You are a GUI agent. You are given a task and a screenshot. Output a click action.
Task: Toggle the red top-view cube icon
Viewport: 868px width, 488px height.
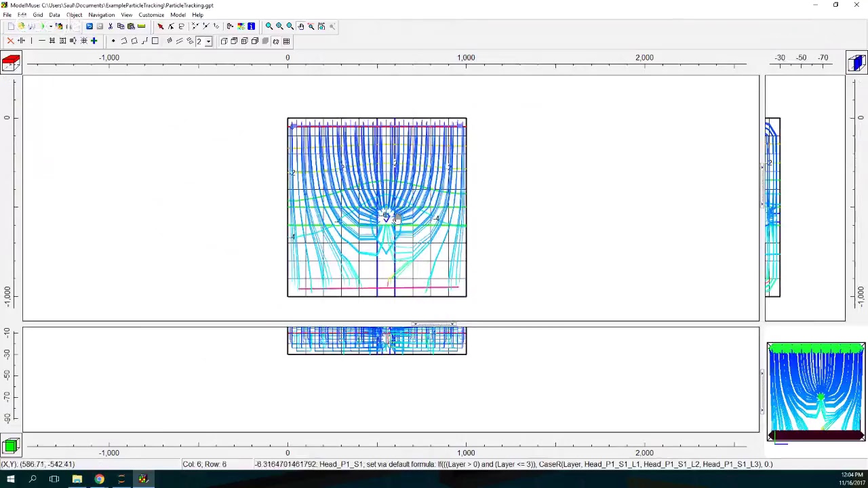11,62
